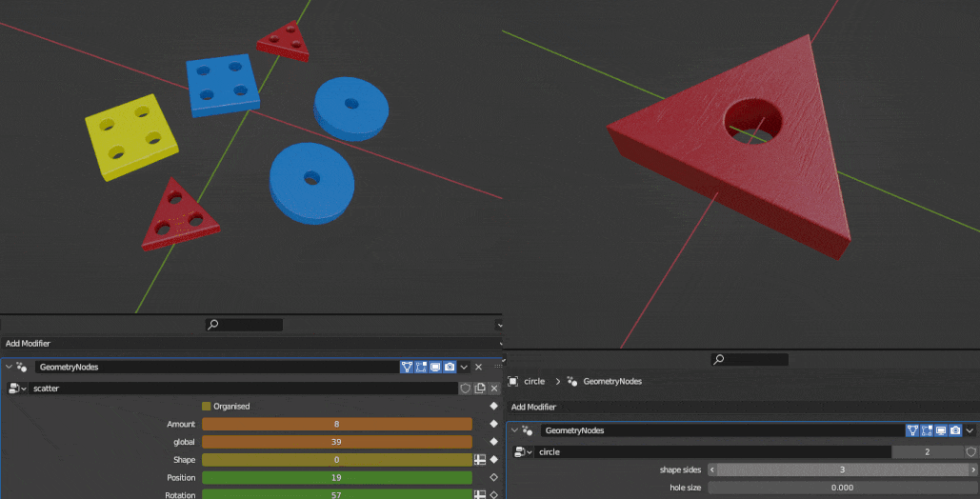Toggle viewport display in left GeometryNodes modifier
Image resolution: width=980 pixels, height=499 pixels.
(435, 367)
